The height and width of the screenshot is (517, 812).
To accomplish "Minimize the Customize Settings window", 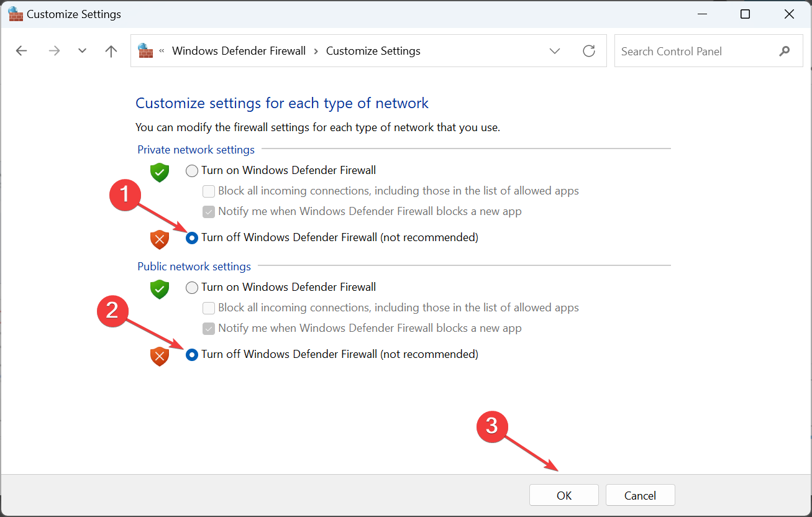I will 702,14.
